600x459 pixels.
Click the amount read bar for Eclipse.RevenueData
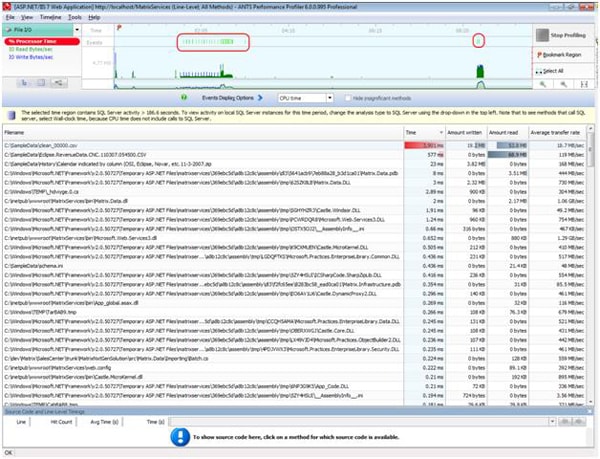(x=507, y=155)
